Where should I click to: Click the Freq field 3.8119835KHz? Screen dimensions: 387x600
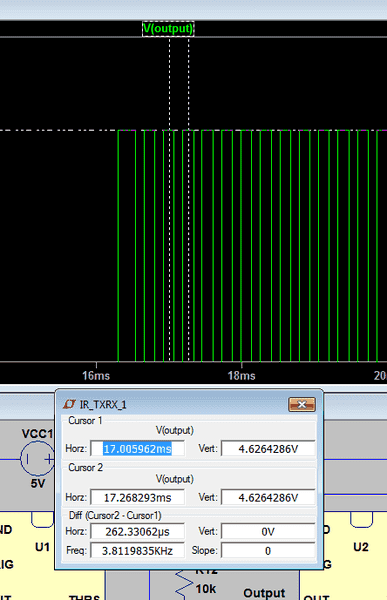click(137, 551)
